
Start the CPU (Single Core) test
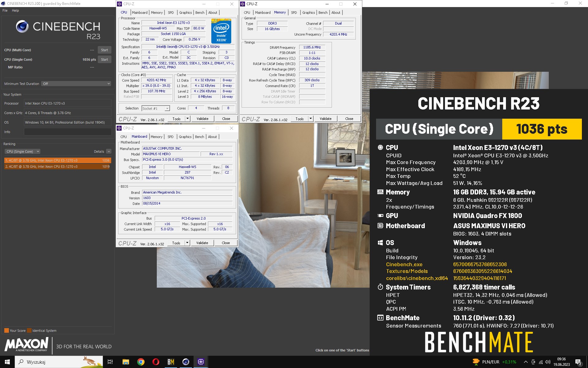[104, 59]
